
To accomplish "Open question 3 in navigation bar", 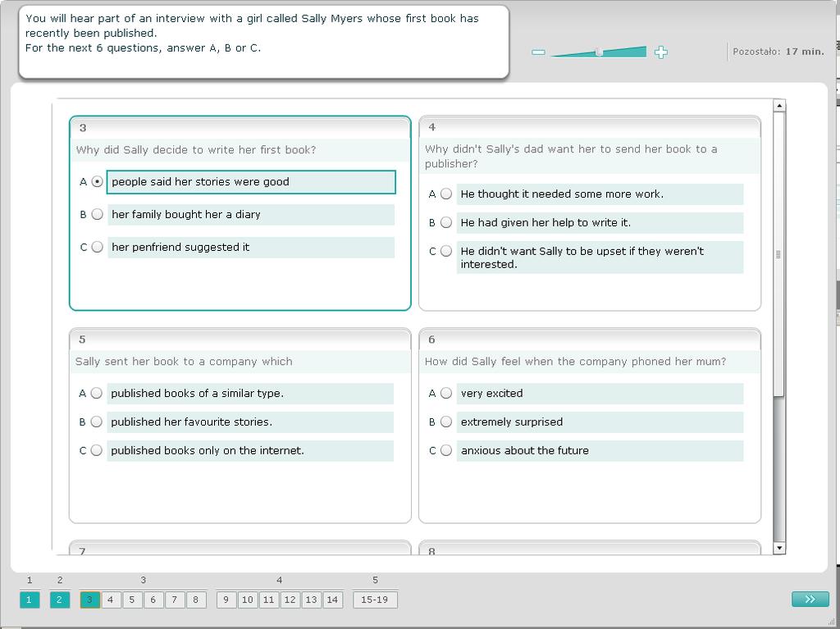I will point(89,599).
